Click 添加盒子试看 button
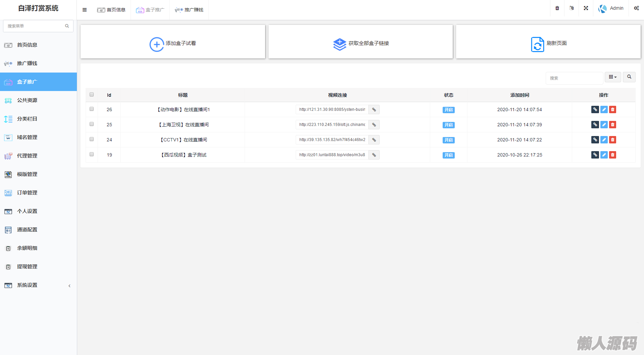644x355 pixels. tap(173, 43)
